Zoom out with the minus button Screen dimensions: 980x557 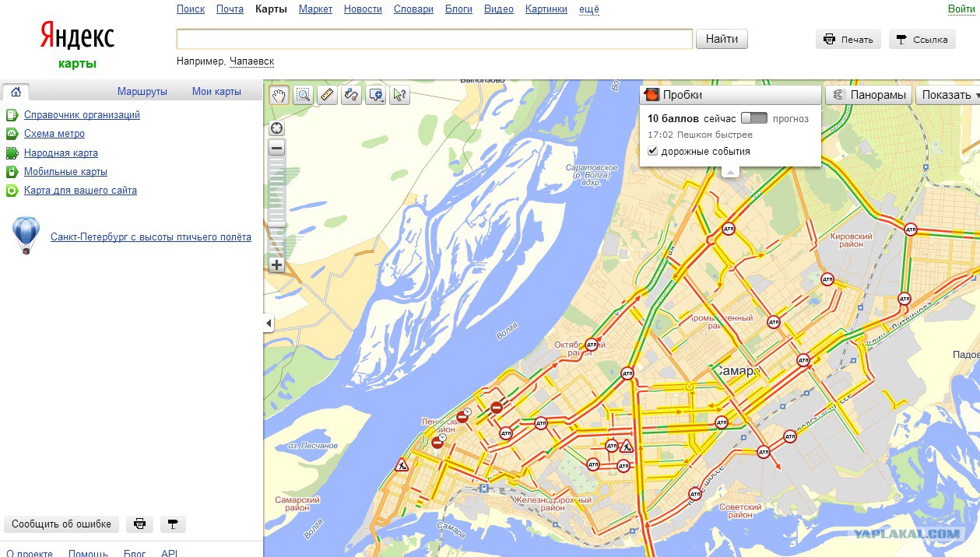(x=276, y=148)
